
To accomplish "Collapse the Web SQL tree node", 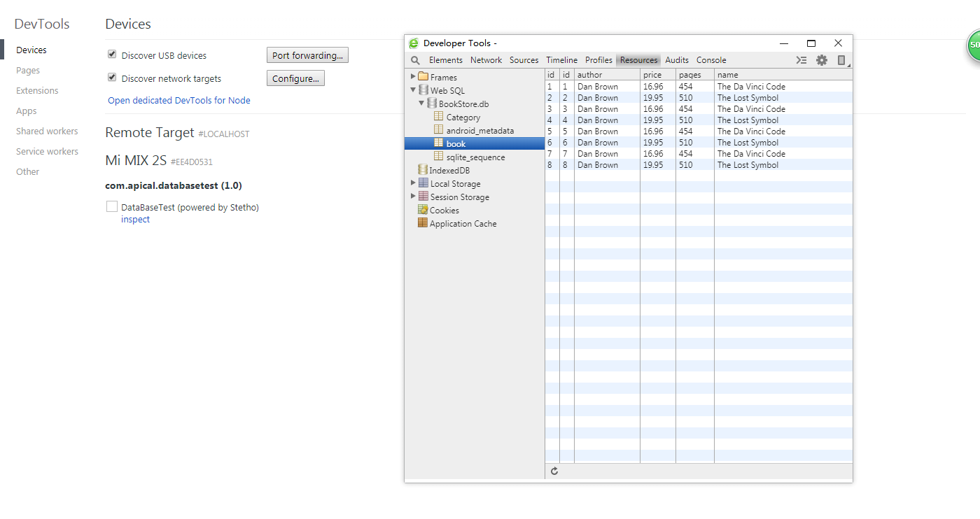I will [x=413, y=90].
